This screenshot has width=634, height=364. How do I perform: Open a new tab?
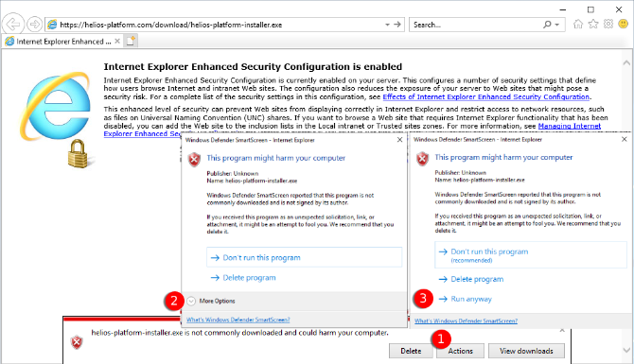point(131,42)
